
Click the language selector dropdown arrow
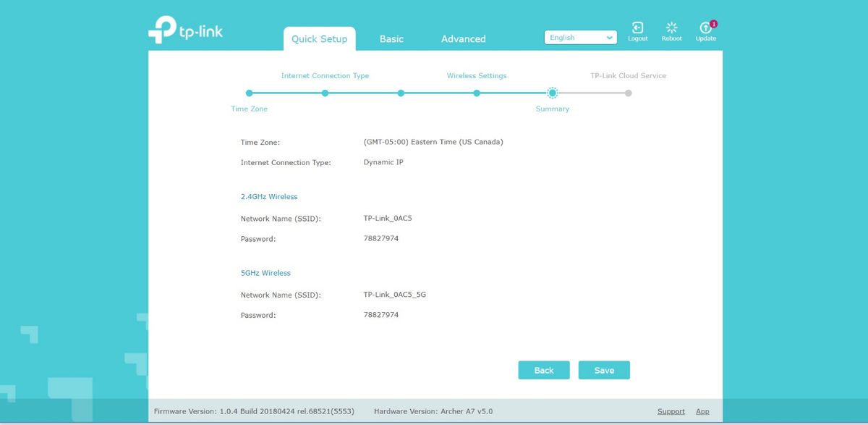[609, 36]
